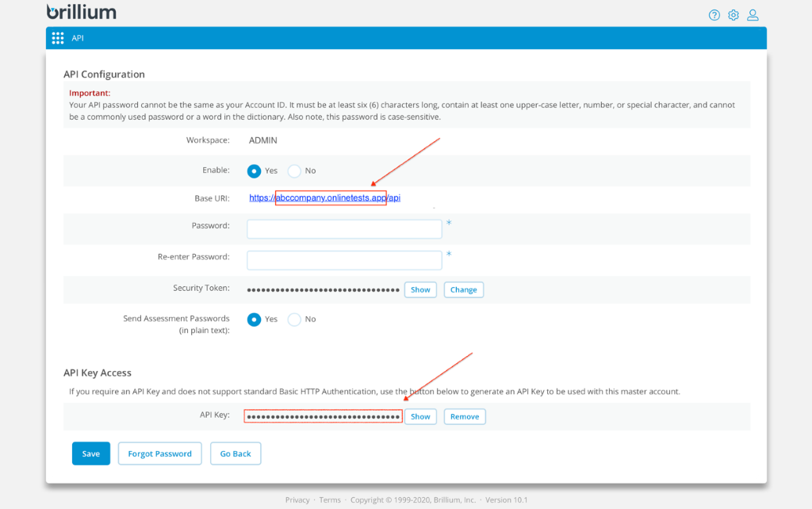Screen dimensions: 812x509
Task: Click the masked API Key value
Action: [324, 416]
